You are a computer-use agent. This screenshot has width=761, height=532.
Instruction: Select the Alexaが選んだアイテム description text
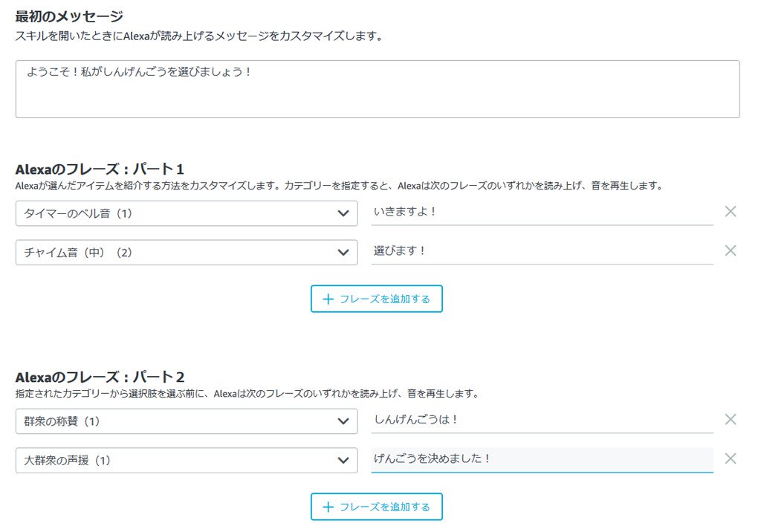pos(339,186)
